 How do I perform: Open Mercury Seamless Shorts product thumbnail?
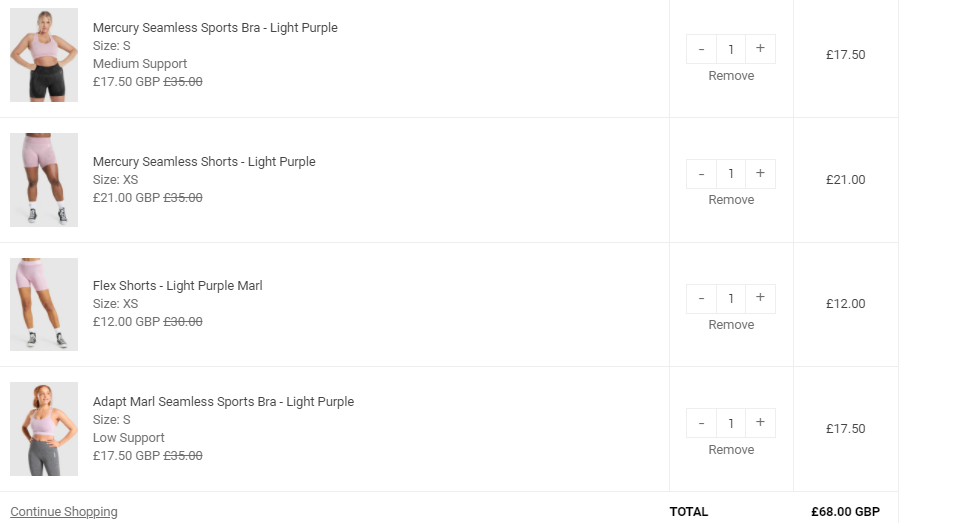click(44, 180)
